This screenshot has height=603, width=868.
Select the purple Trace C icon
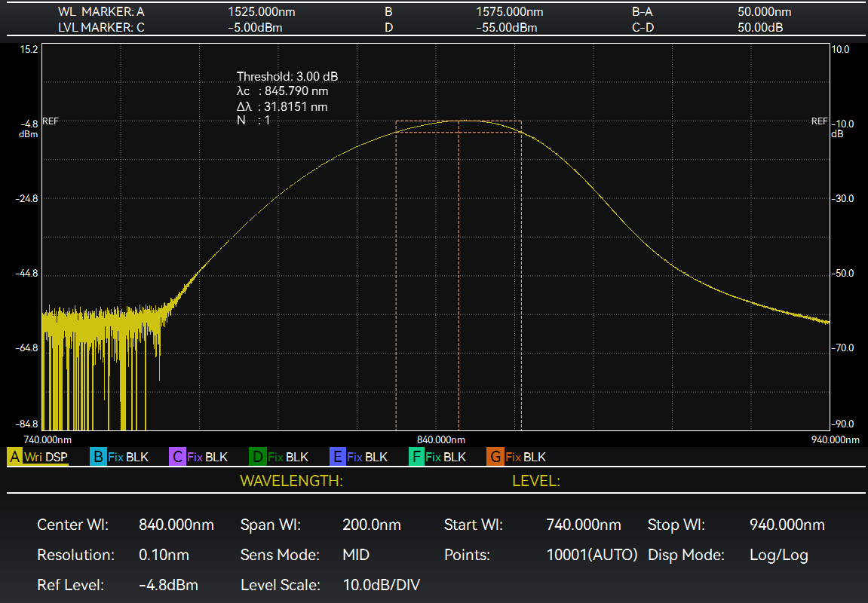tap(177, 457)
